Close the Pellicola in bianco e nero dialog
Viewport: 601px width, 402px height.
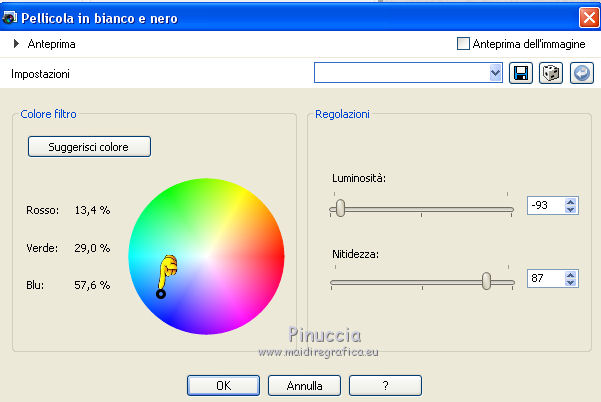(588, 16)
